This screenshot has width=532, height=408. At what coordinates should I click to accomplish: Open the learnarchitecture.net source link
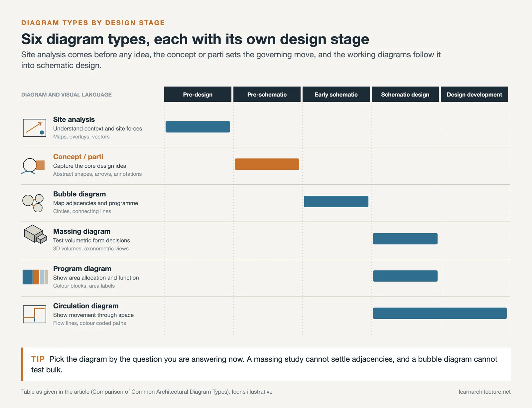pyautogui.click(x=484, y=392)
